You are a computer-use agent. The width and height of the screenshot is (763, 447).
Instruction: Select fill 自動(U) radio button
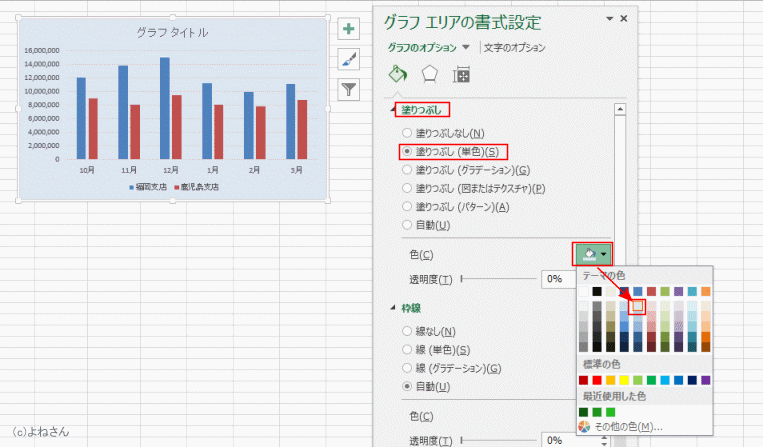[407, 225]
